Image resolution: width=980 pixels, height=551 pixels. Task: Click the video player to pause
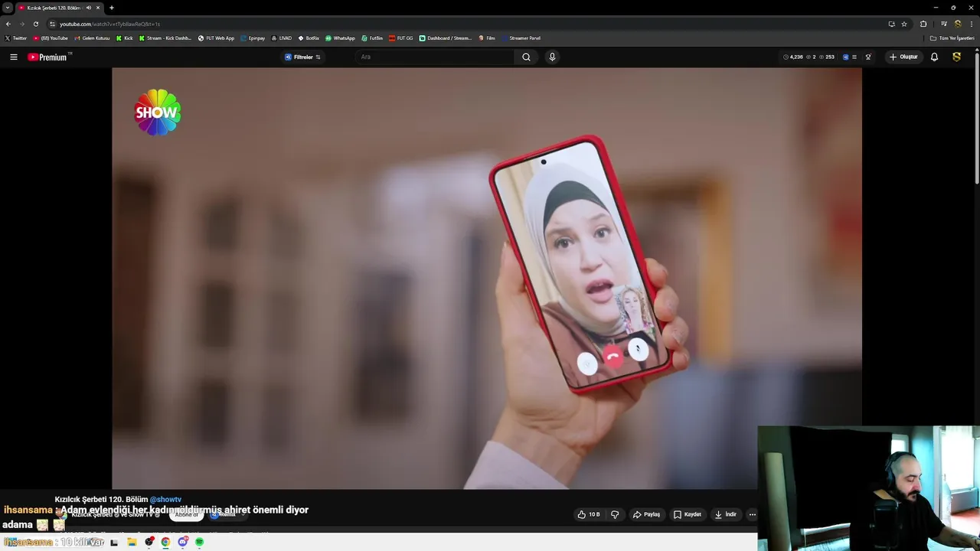coord(487,278)
